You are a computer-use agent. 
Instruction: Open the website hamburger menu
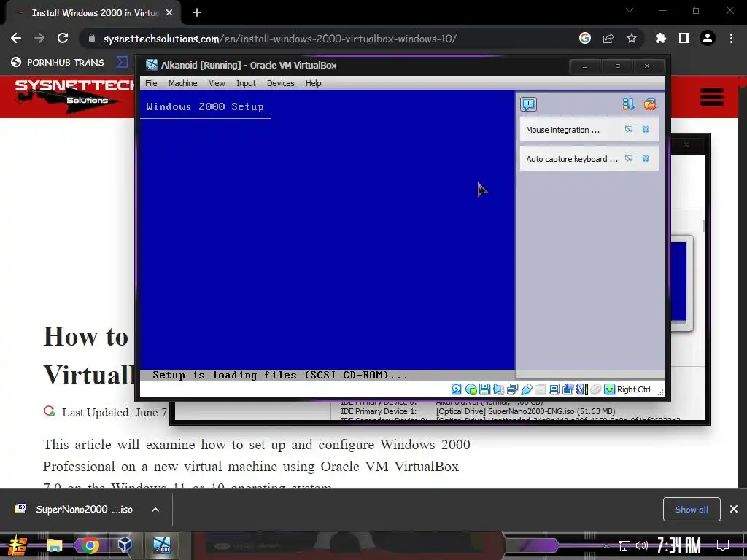coord(712,97)
